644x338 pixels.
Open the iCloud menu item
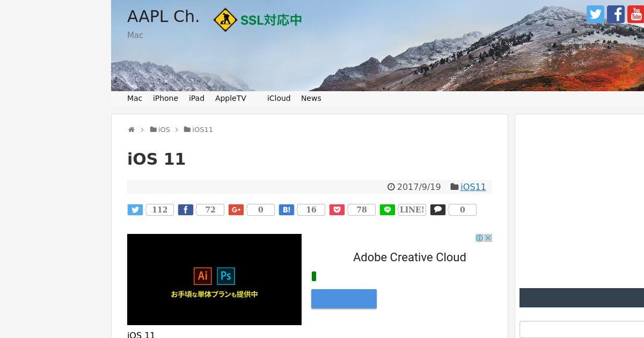(x=279, y=98)
